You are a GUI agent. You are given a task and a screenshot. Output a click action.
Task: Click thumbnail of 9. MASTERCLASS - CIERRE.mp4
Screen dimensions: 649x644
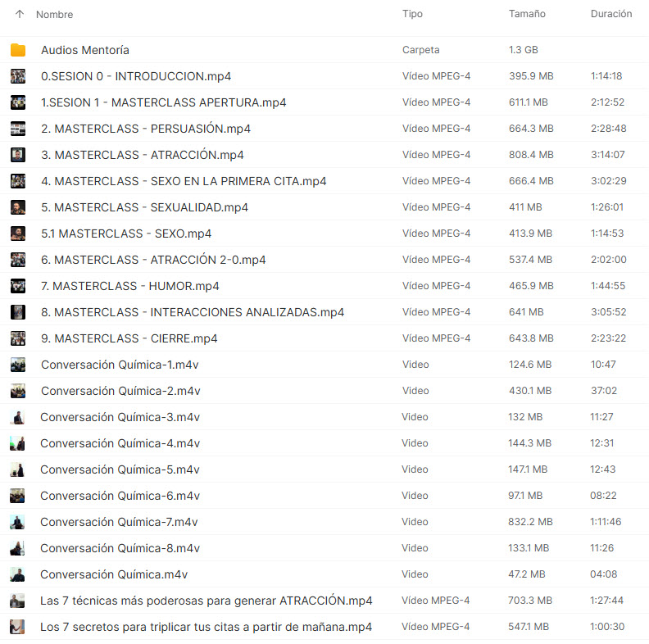click(x=18, y=338)
